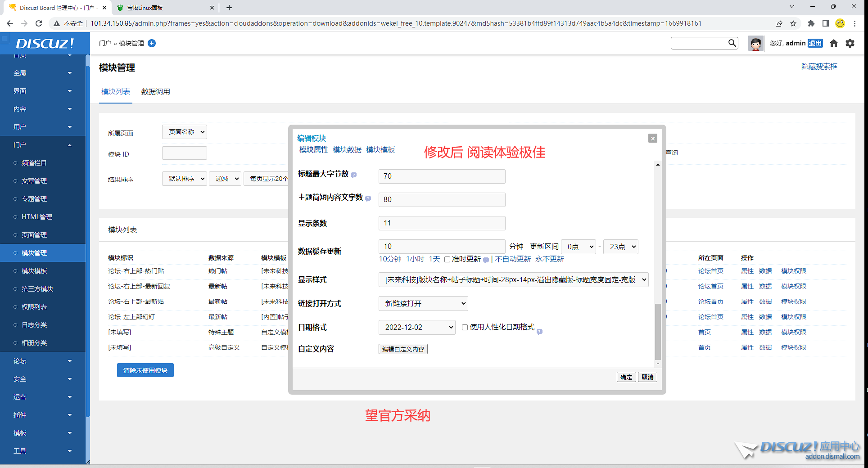
Task: Click 隐藏搜索框 link
Action: pyautogui.click(x=819, y=67)
